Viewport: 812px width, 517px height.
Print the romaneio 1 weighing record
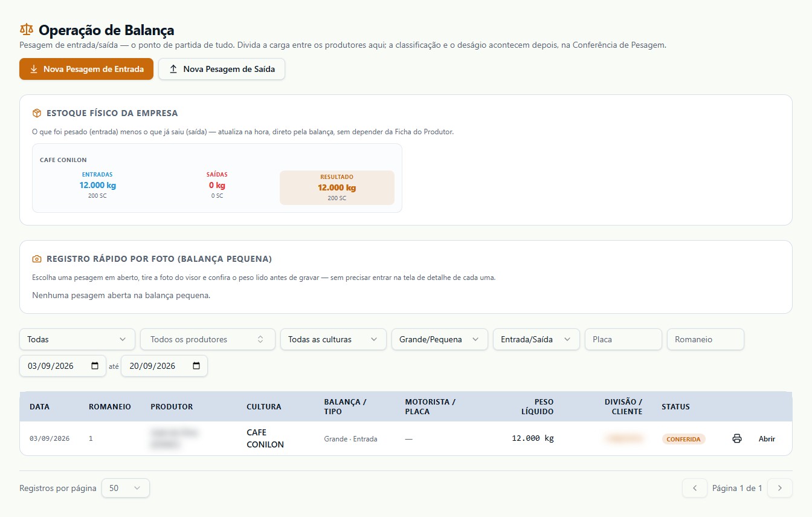(x=736, y=438)
